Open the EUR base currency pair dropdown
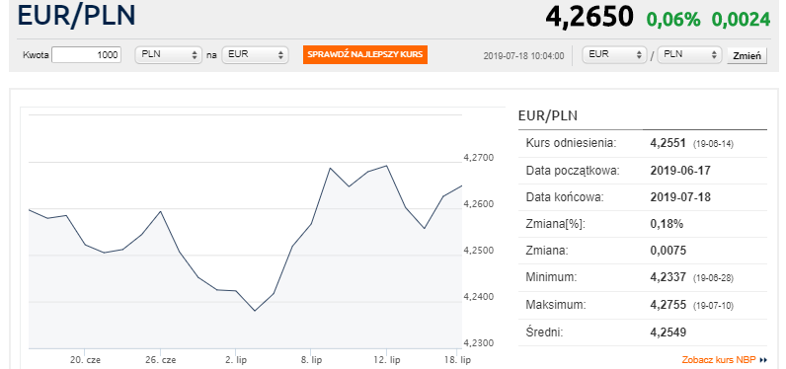This screenshot has width=786, height=369. click(x=615, y=55)
